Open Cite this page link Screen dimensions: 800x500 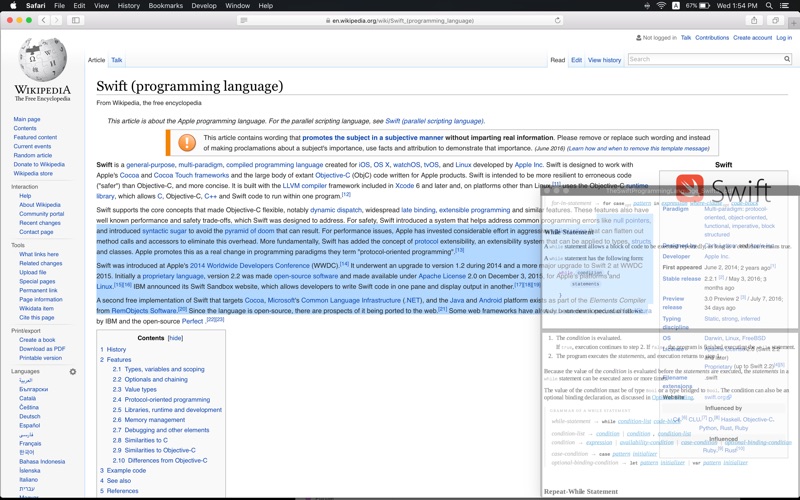tap(37, 317)
